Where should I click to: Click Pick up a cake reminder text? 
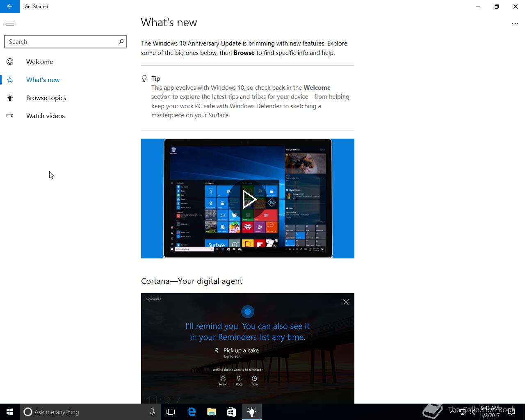(x=241, y=351)
